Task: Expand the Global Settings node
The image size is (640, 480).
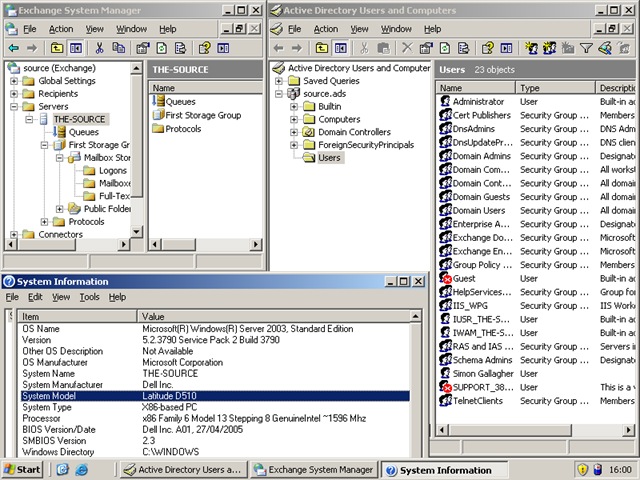Action: pos(14,81)
